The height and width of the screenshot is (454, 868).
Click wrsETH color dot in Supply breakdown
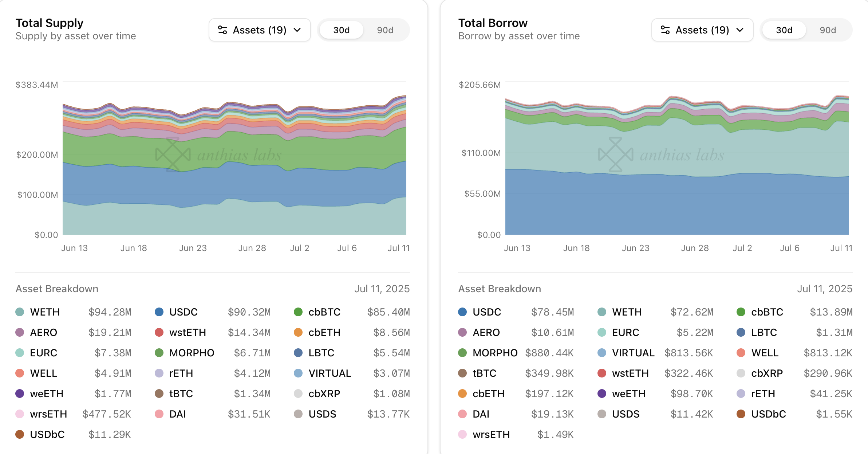coord(20,414)
